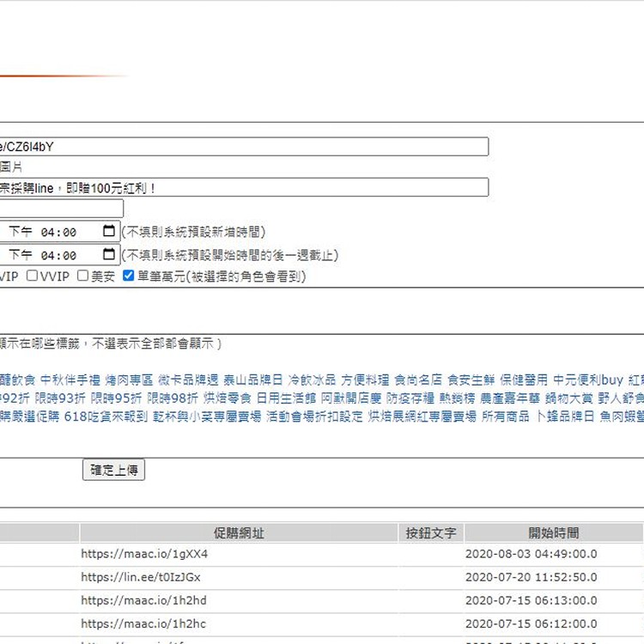
Task: Open the start time calendar picker icon
Action: point(108,232)
